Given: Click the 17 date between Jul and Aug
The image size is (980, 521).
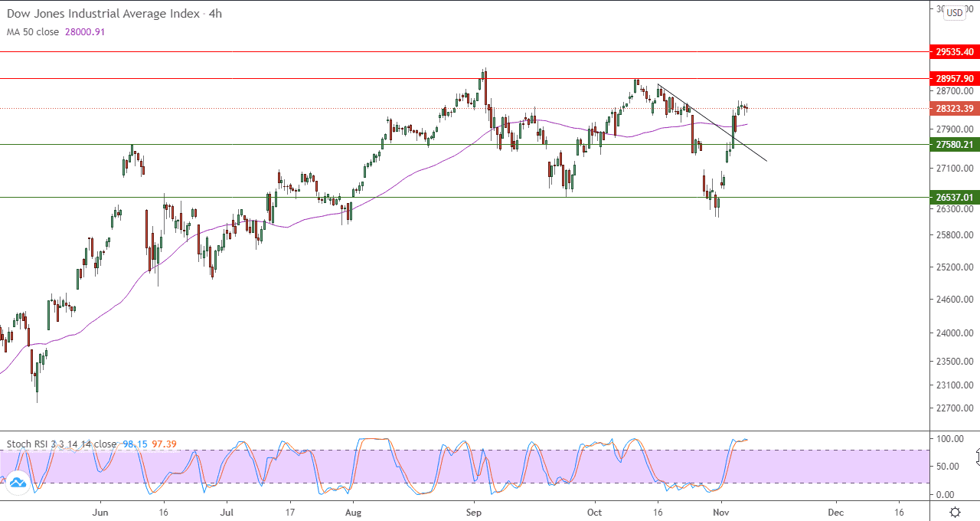Looking at the screenshot, I should point(289,512).
